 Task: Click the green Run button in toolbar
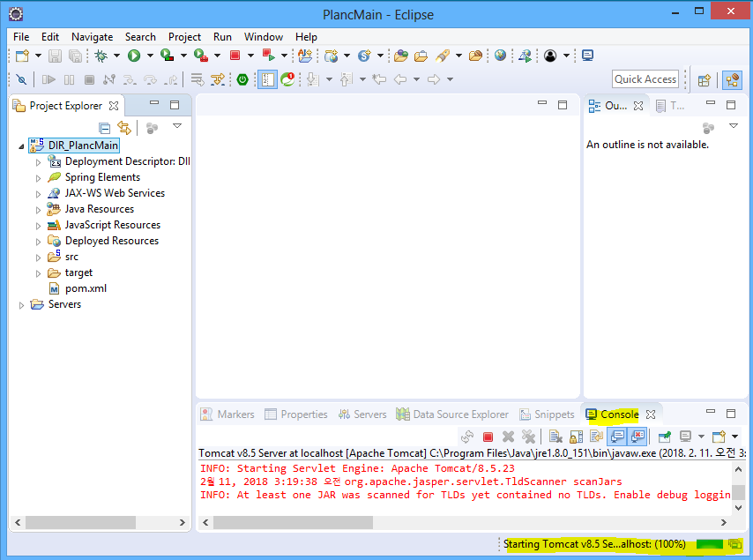(134, 56)
